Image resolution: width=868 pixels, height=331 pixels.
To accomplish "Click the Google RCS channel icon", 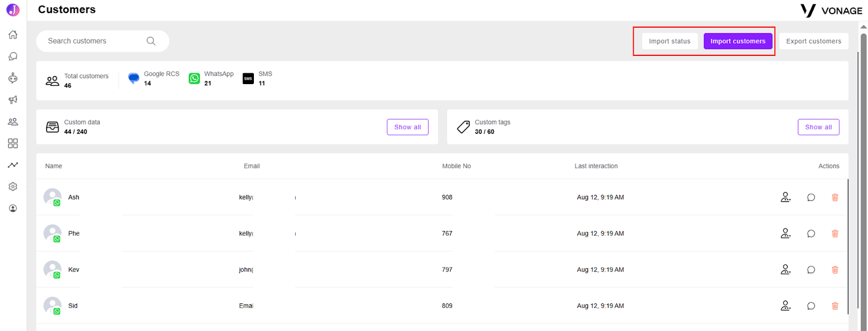I will pos(133,78).
